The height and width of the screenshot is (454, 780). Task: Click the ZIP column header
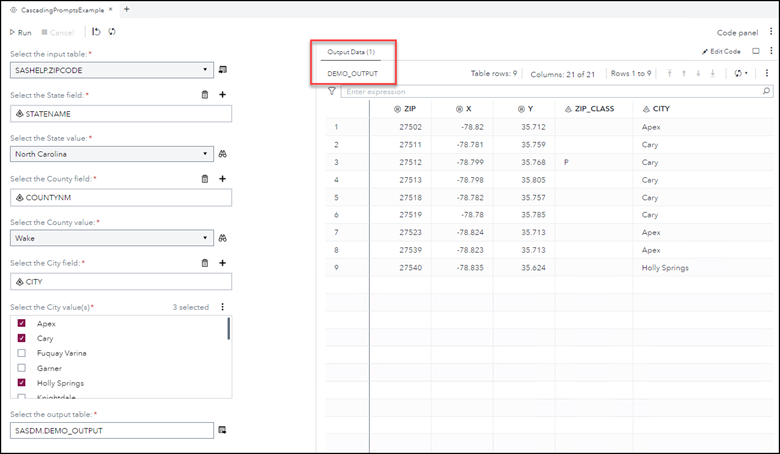pyautogui.click(x=400, y=109)
